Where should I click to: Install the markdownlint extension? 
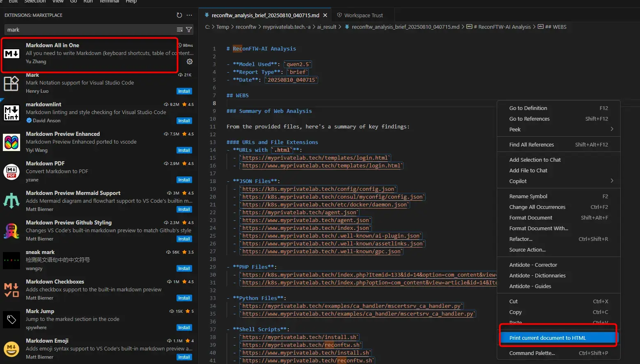pos(184,121)
